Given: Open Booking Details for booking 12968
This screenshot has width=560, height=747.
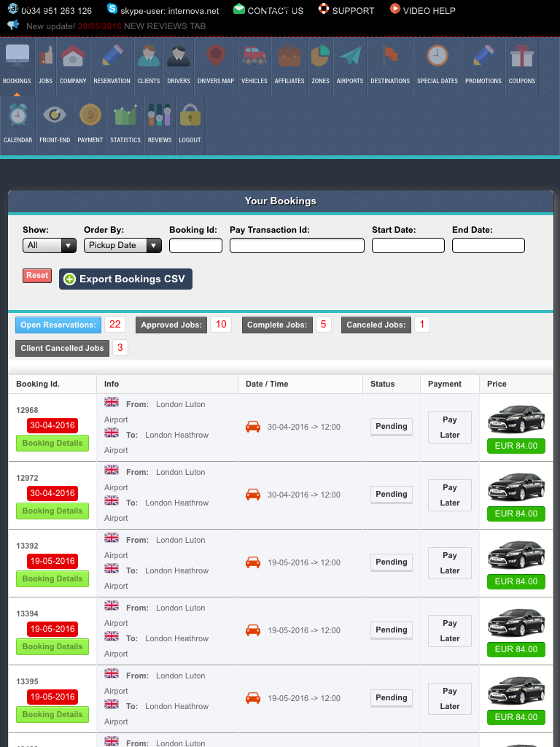Looking at the screenshot, I should coord(52,443).
